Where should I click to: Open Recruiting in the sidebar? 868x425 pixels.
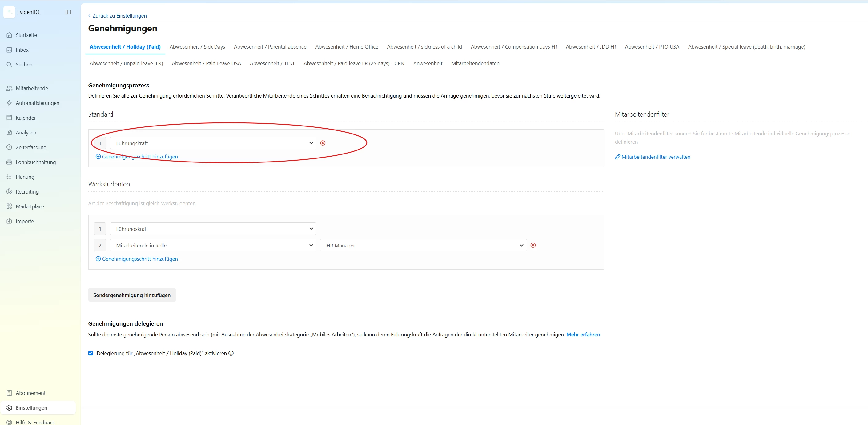pos(27,192)
